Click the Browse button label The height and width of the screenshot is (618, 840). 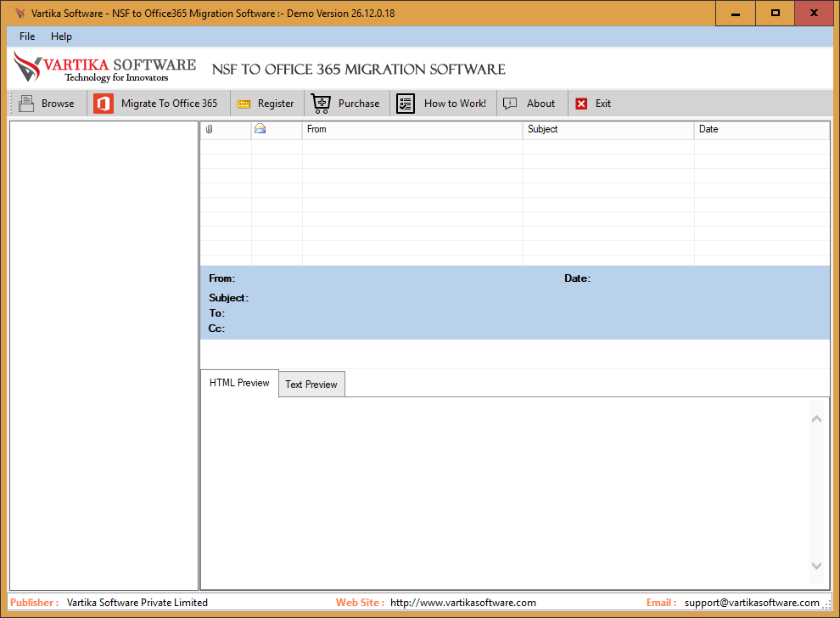tap(58, 104)
